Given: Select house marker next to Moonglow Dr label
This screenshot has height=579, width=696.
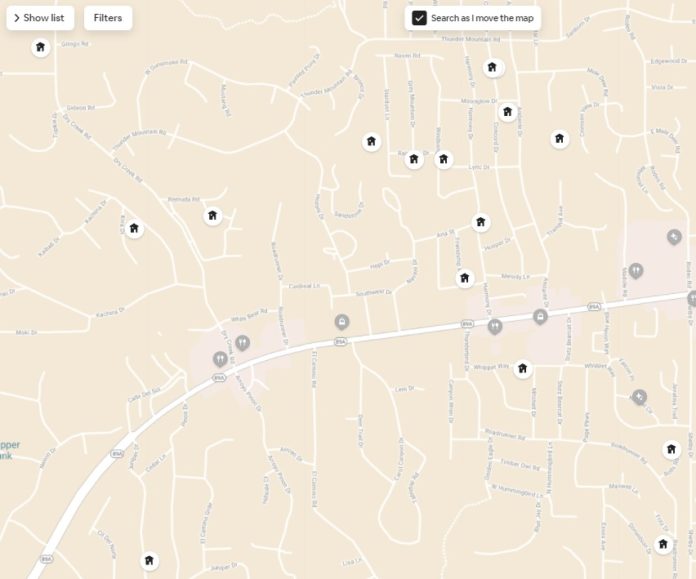Looking at the screenshot, I should pos(507,112).
